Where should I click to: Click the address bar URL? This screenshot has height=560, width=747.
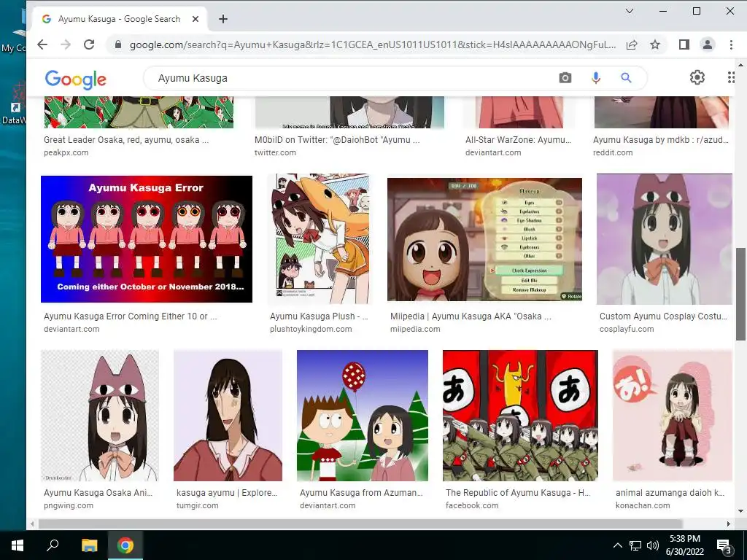(x=373, y=44)
